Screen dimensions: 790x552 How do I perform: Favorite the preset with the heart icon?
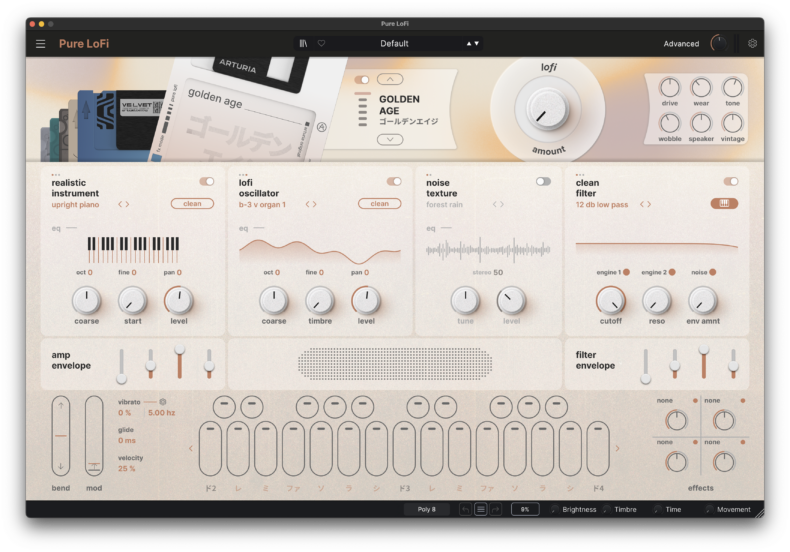click(x=322, y=44)
